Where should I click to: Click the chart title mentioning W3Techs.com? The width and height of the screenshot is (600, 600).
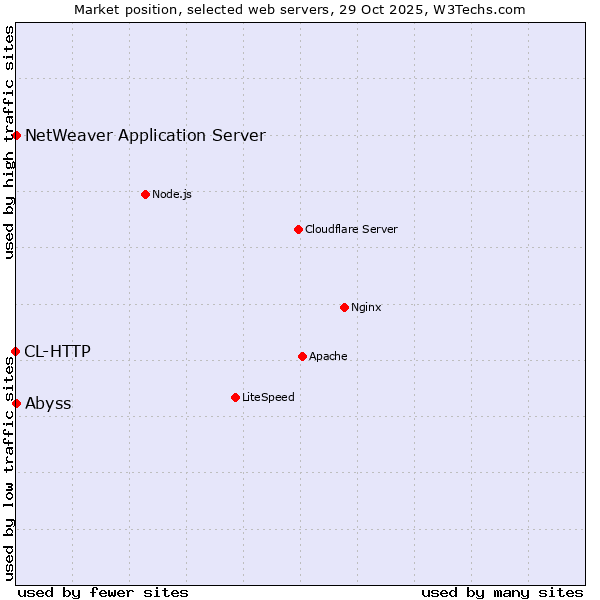[300, 9]
